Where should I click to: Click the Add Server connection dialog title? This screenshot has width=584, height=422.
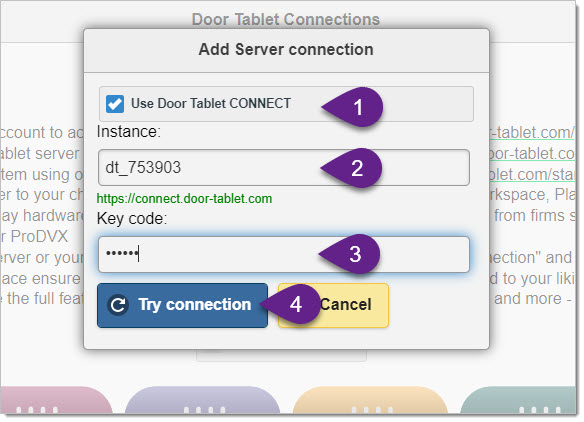[x=286, y=50]
